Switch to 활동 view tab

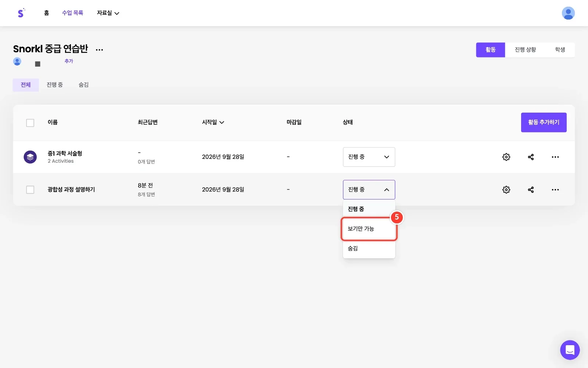pos(490,50)
